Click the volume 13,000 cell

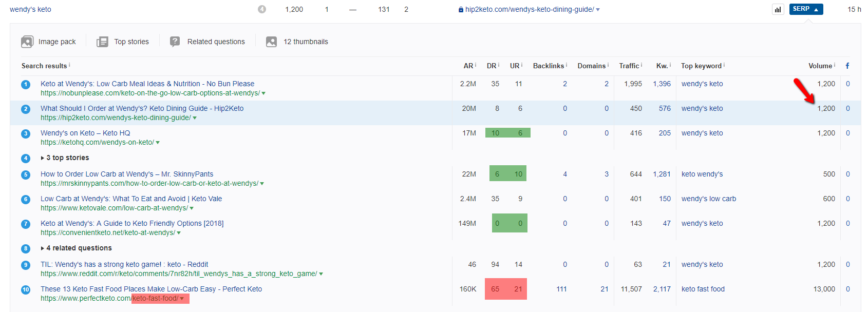click(x=824, y=289)
